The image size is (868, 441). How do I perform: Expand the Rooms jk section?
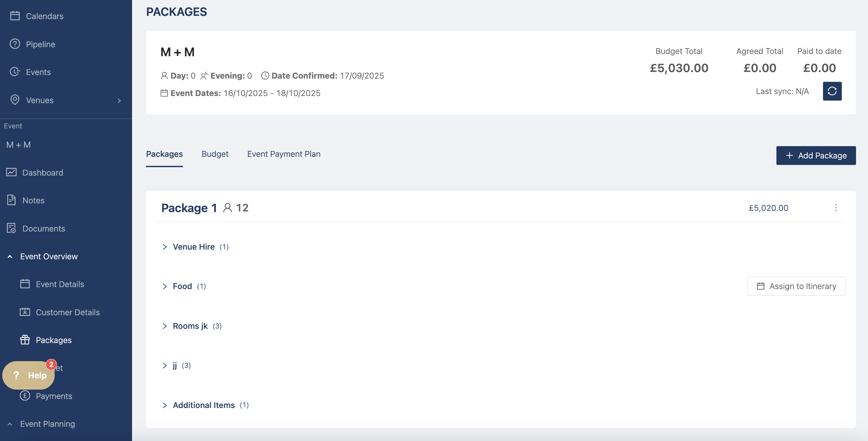click(165, 326)
